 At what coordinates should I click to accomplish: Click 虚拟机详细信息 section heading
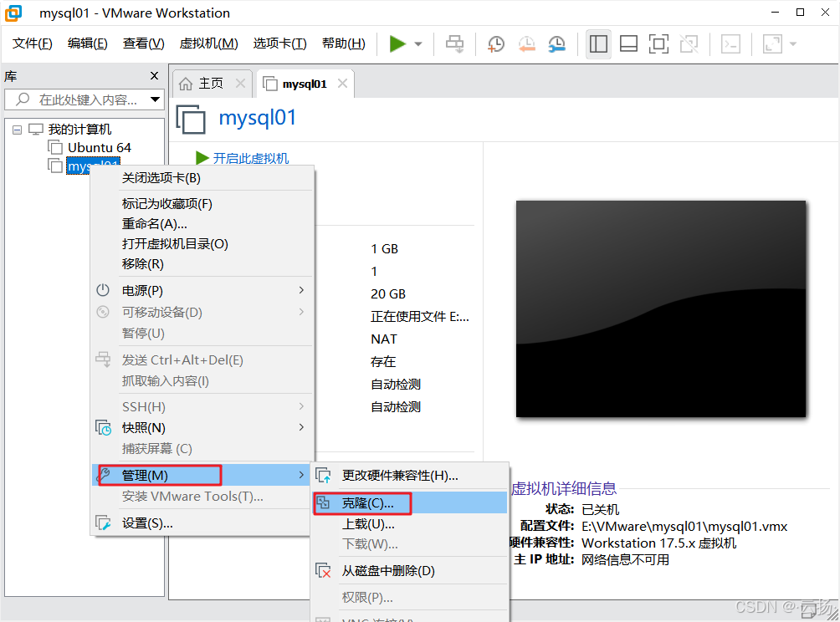click(564, 488)
